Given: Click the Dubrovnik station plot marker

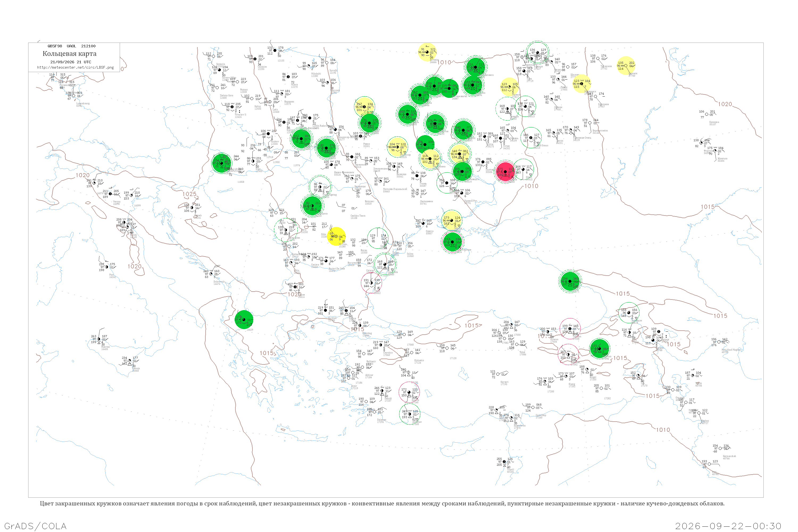Looking at the screenshot, I should 211,274.
